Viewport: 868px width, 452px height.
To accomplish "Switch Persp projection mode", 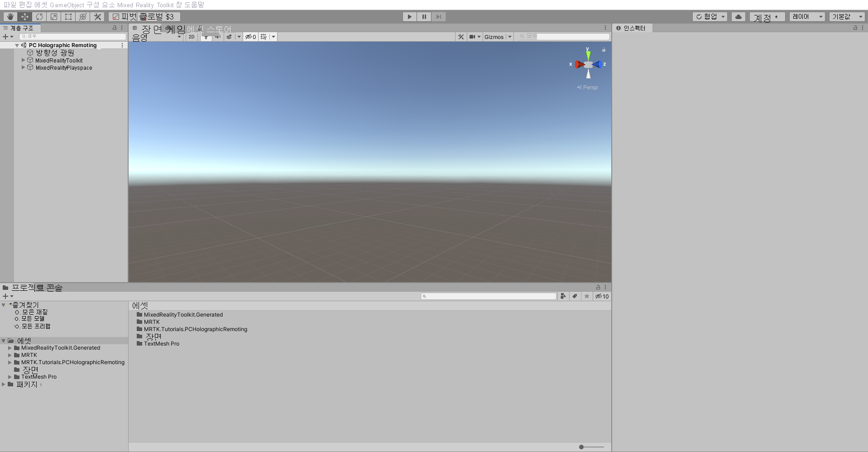I will pos(587,87).
